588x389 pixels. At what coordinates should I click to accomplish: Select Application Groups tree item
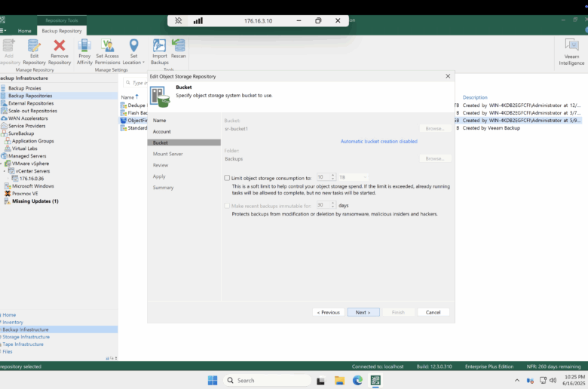(x=32, y=141)
